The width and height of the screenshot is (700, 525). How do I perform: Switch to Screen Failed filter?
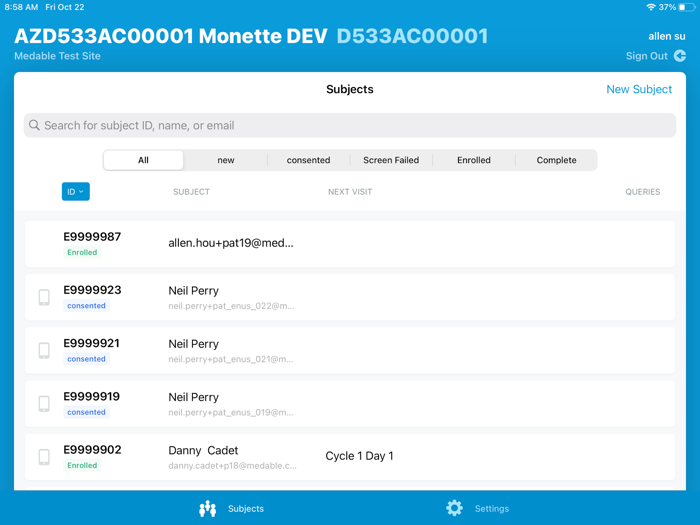(391, 160)
